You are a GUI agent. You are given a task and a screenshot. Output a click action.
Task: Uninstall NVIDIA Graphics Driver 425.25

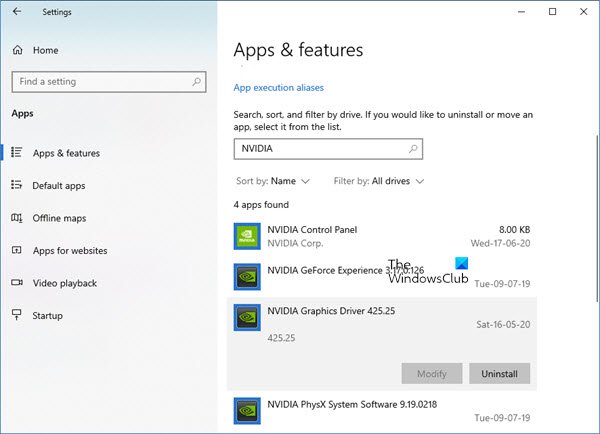pos(499,374)
